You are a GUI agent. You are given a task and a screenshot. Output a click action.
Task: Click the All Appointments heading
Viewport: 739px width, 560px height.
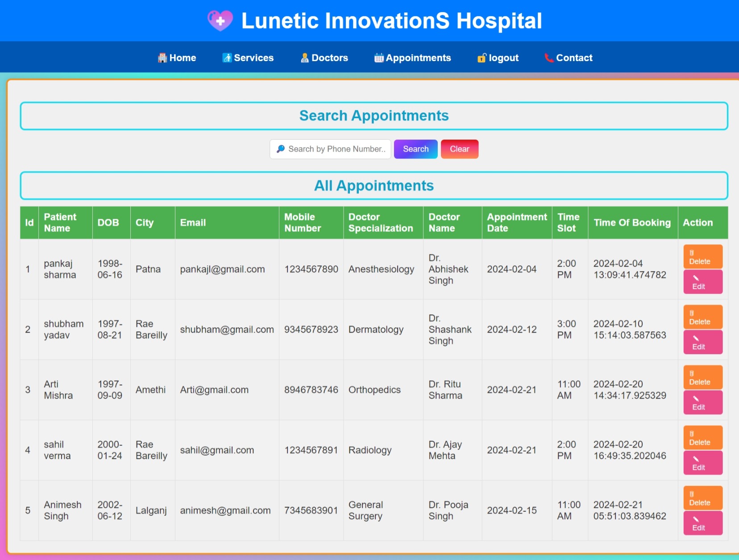(374, 185)
